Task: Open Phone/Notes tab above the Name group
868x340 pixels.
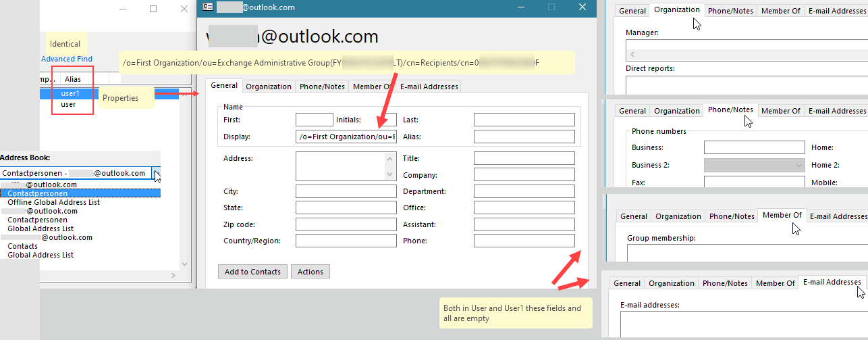Action: tap(322, 87)
